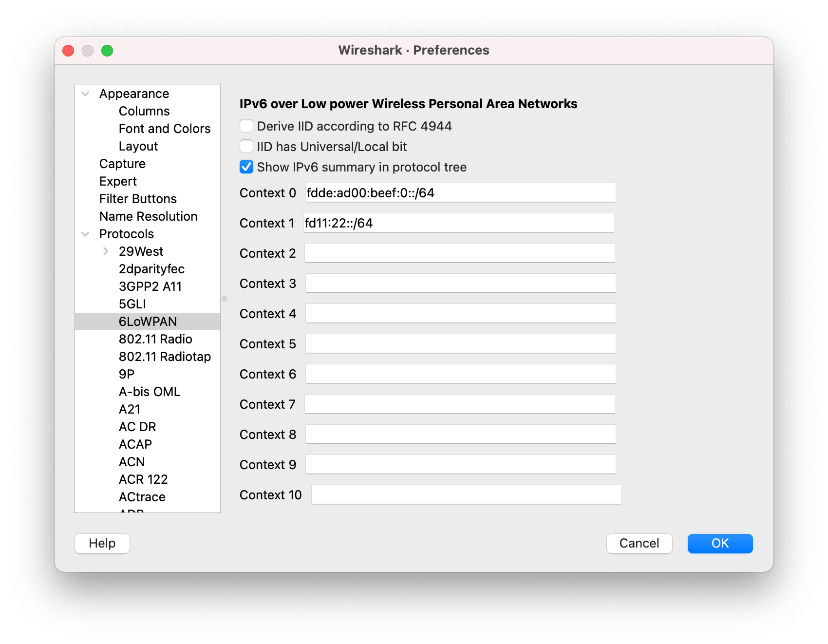The height and width of the screenshot is (644, 828).
Task: Select the 5GLI protocol
Action: click(x=132, y=304)
